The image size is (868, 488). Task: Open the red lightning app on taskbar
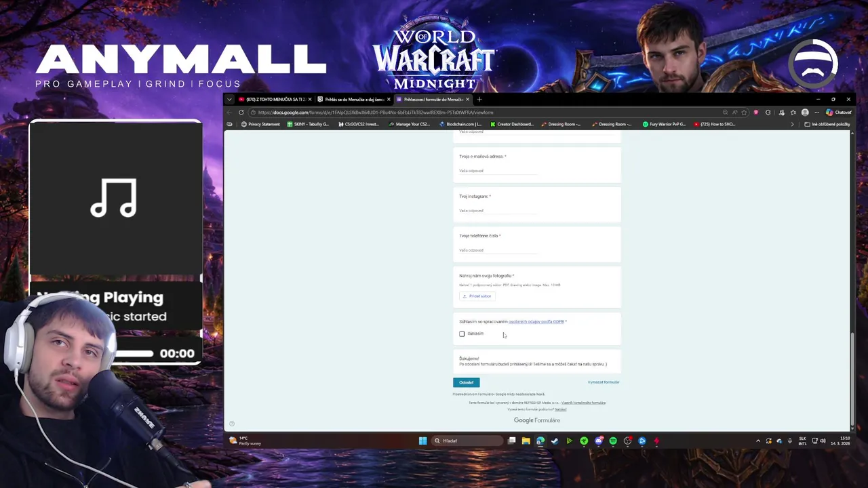click(656, 441)
